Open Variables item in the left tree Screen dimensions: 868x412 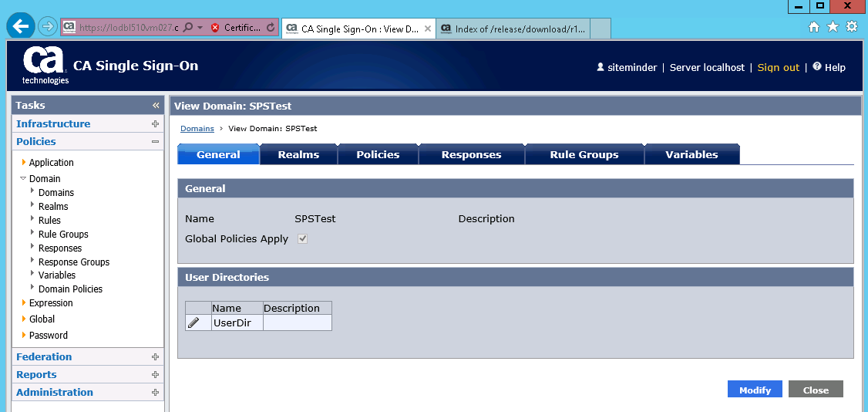(x=56, y=275)
